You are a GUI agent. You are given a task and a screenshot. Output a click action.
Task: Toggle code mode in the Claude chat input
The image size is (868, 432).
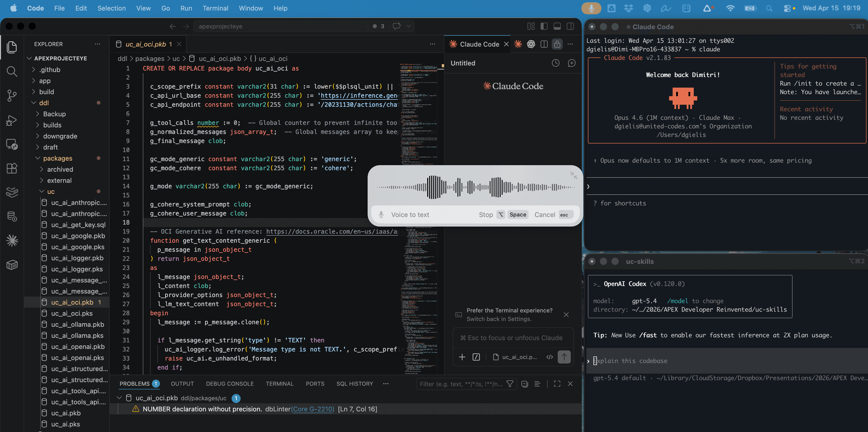pos(549,357)
